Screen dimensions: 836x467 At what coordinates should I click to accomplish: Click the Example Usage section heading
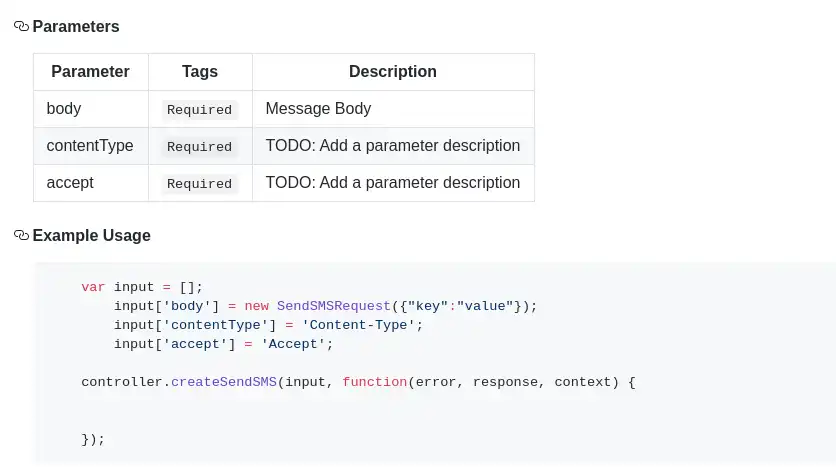coord(91,236)
